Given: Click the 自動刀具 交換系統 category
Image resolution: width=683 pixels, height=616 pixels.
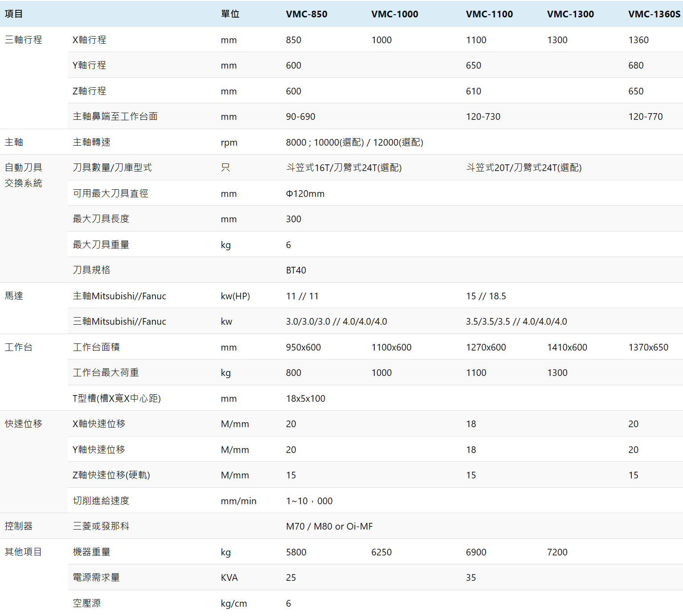Looking at the screenshot, I should click(x=24, y=175).
